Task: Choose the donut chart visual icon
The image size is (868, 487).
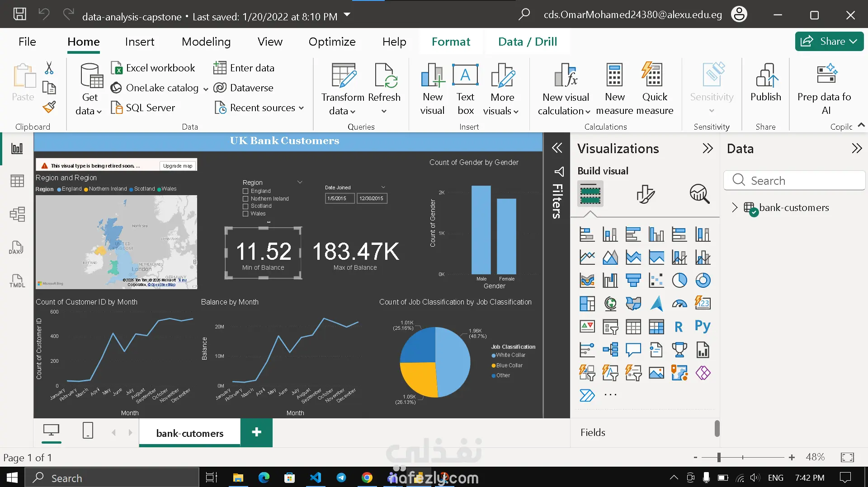Action: [x=703, y=281]
